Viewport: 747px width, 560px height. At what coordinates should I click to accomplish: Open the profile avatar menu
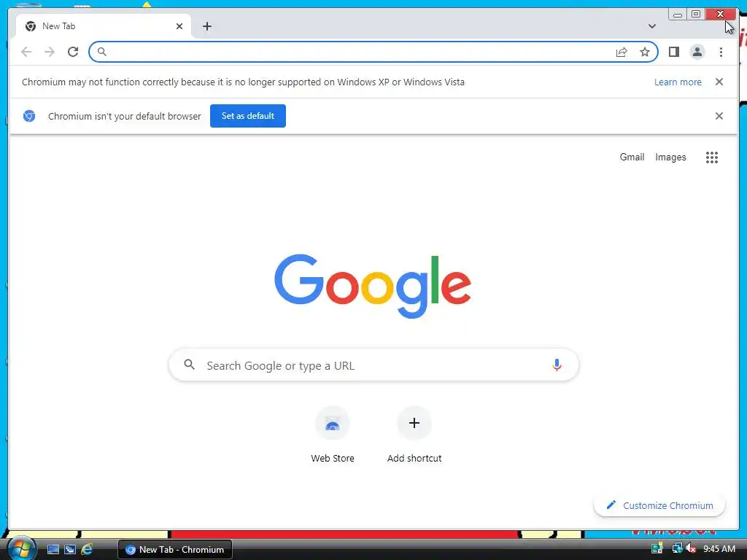coord(697,52)
